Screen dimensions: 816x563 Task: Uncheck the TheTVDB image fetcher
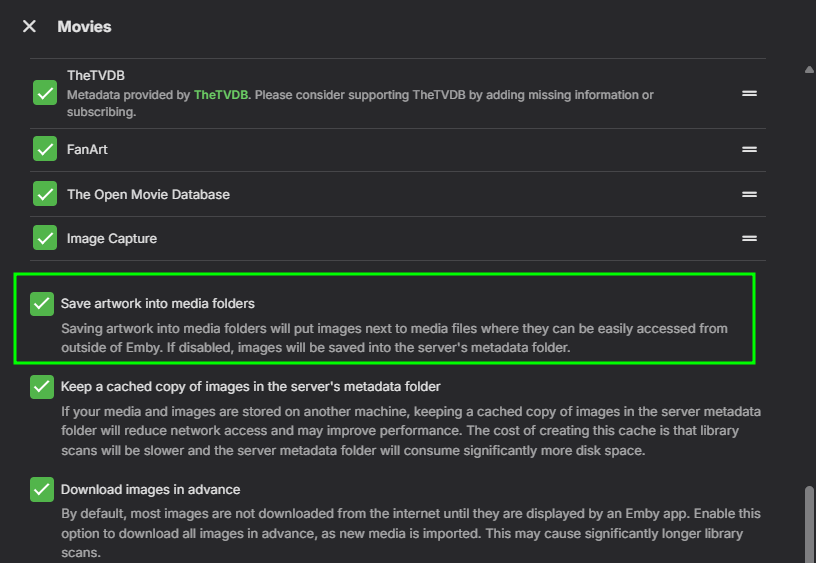45,93
